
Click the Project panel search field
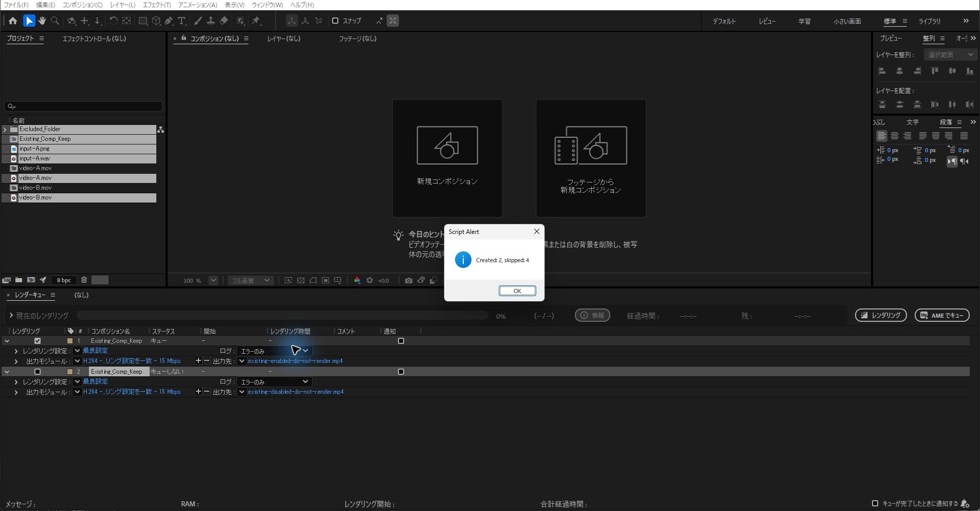click(83, 106)
